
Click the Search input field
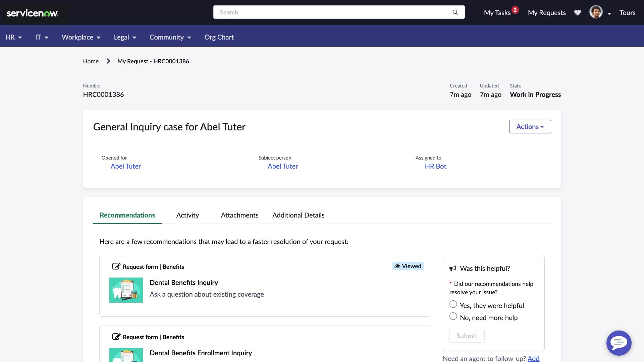point(339,12)
